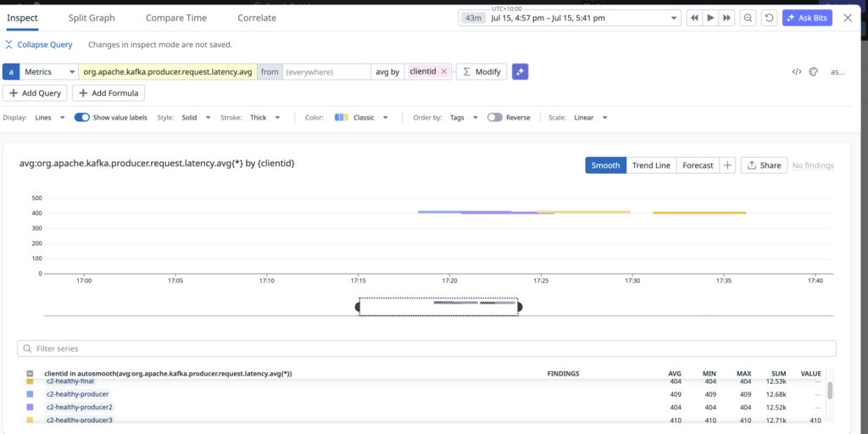868x434 pixels.
Task: Click the left handle of timeline range selector
Action: click(358, 307)
